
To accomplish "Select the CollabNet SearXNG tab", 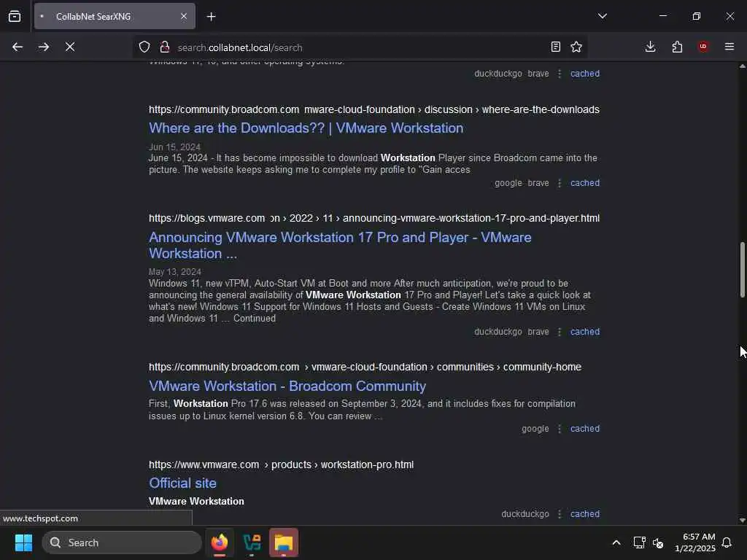I will tap(115, 16).
